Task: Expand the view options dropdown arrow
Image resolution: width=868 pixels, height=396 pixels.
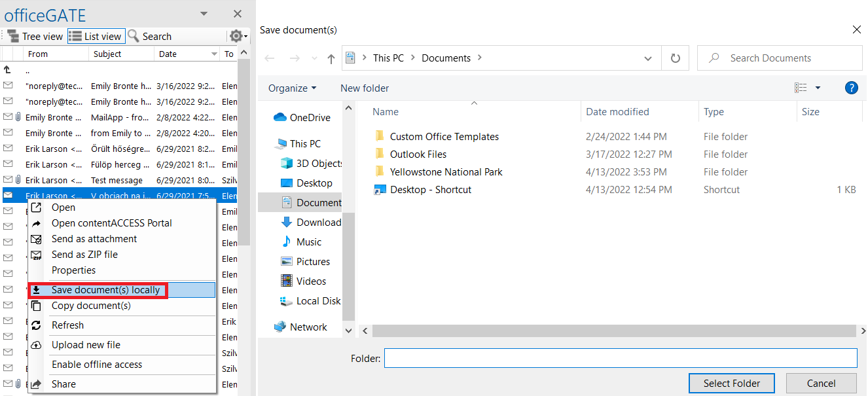Action: [x=818, y=88]
